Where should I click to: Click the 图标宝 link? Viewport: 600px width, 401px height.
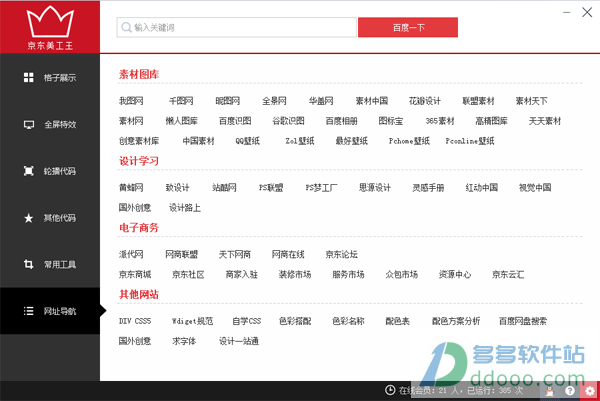pyautogui.click(x=391, y=121)
